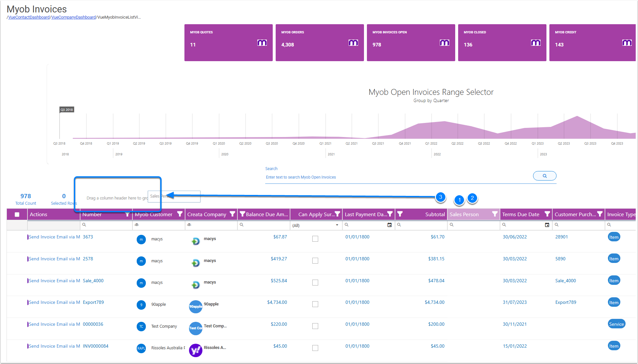Click Test Company avatar TC
Image resolution: width=638 pixels, height=364 pixels.
click(141, 326)
